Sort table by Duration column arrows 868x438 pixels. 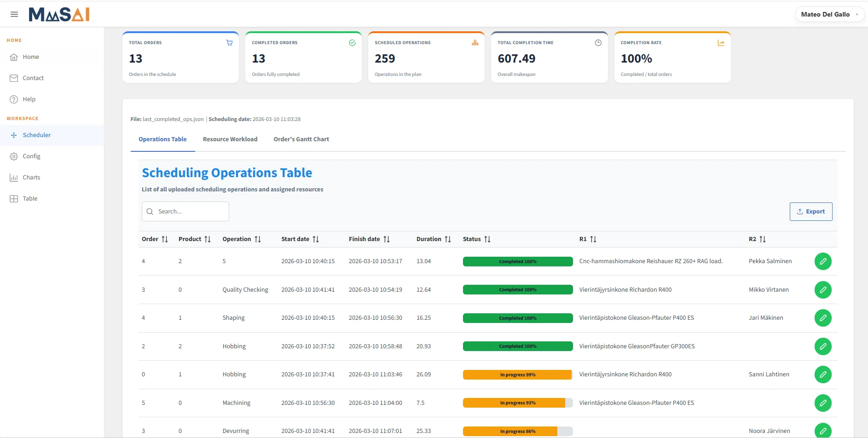point(448,239)
